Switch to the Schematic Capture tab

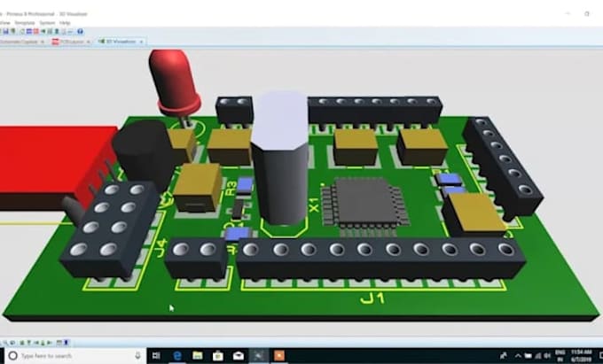(20, 42)
